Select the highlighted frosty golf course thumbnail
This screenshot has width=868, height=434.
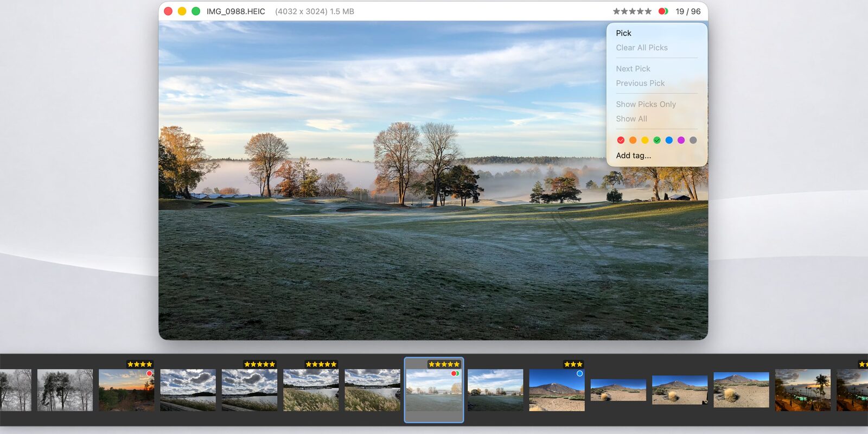click(x=434, y=390)
